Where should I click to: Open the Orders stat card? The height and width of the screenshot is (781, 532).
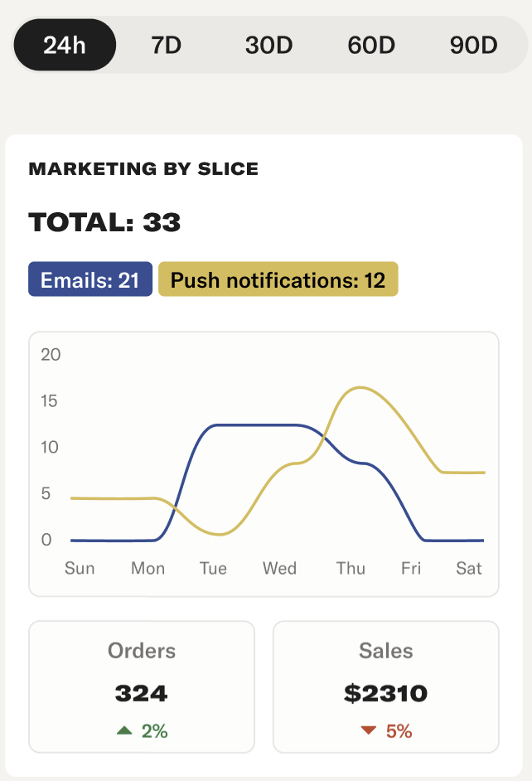[142, 686]
